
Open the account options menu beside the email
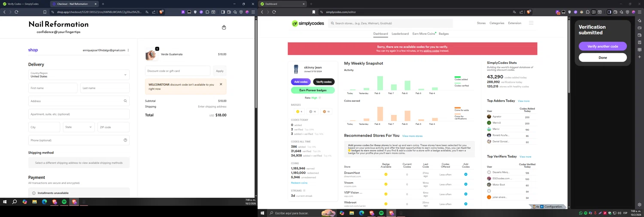tap(128, 50)
